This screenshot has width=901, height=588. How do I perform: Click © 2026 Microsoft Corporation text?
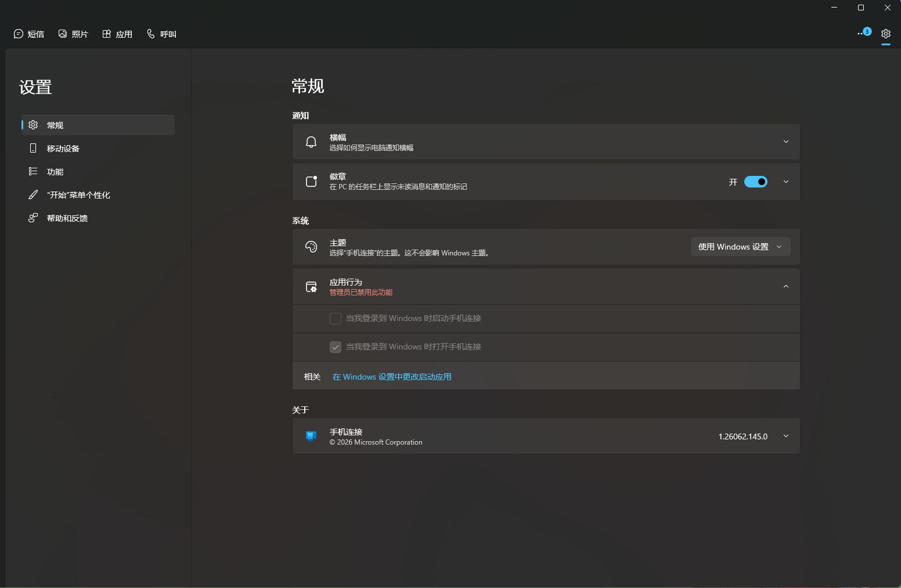point(376,442)
